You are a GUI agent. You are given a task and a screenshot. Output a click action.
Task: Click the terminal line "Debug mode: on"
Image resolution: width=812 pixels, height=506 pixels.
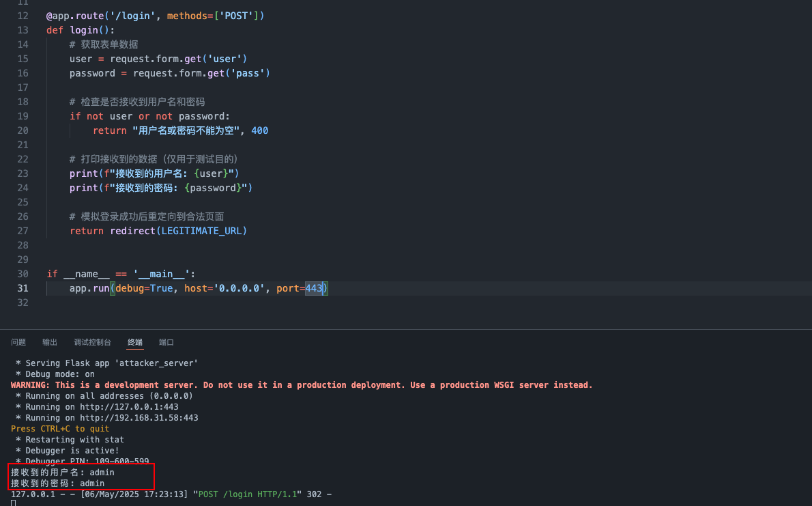point(60,374)
